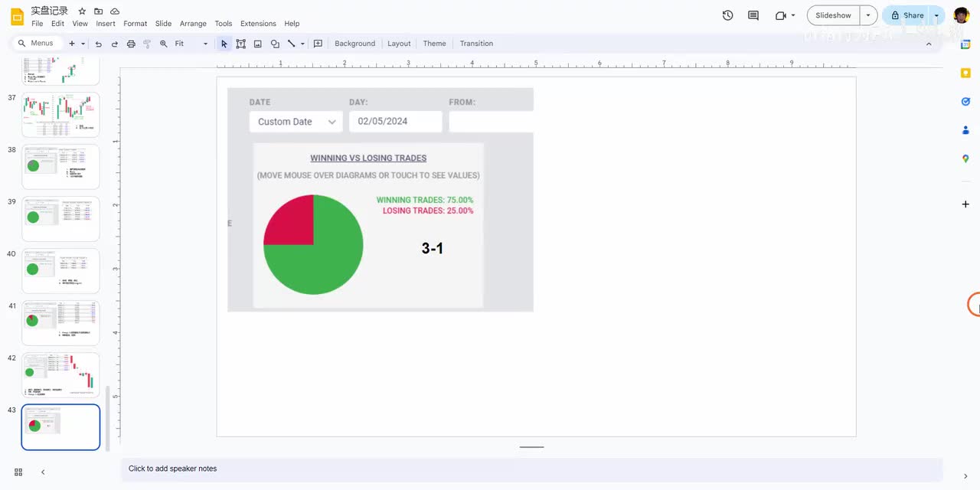Get add-ons with plus icon

[x=965, y=204]
